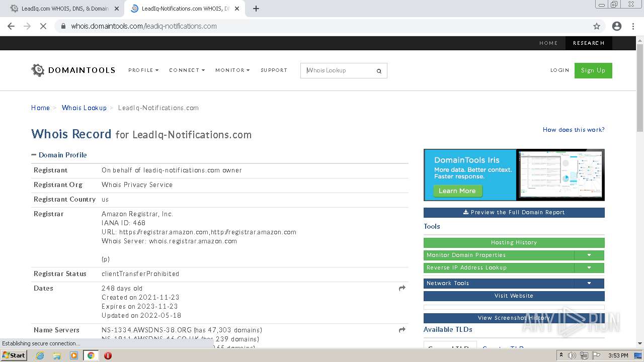This screenshot has height=362, width=644.
Task: Expand Monitor Domain Properties arrow
Action: pyautogui.click(x=589, y=255)
